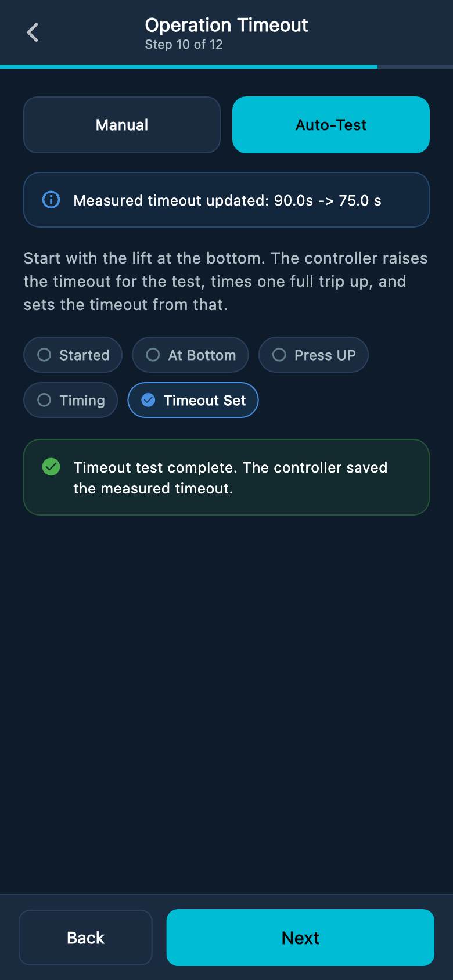Screen dimensions: 453x980
Task: Tap the back chevron in the header
Action: [33, 33]
